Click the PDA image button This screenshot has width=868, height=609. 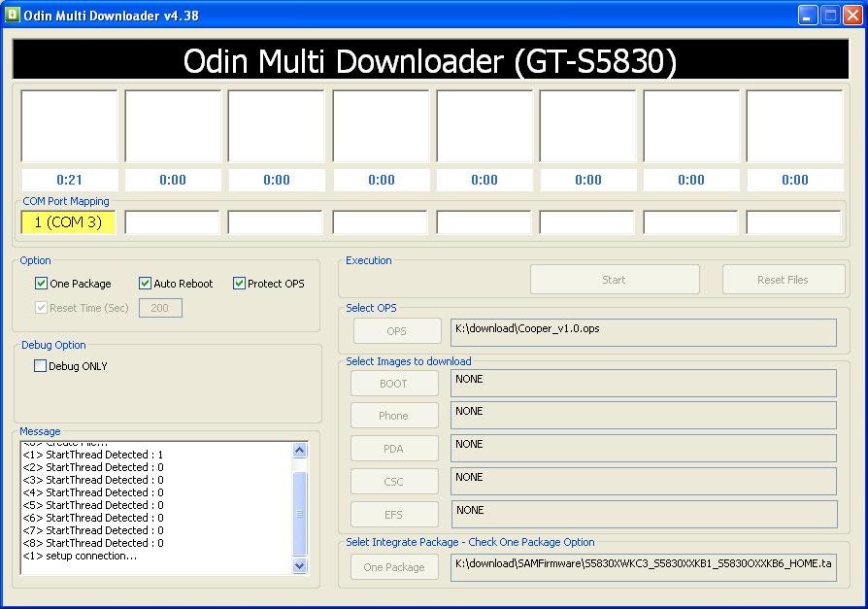[x=394, y=449]
